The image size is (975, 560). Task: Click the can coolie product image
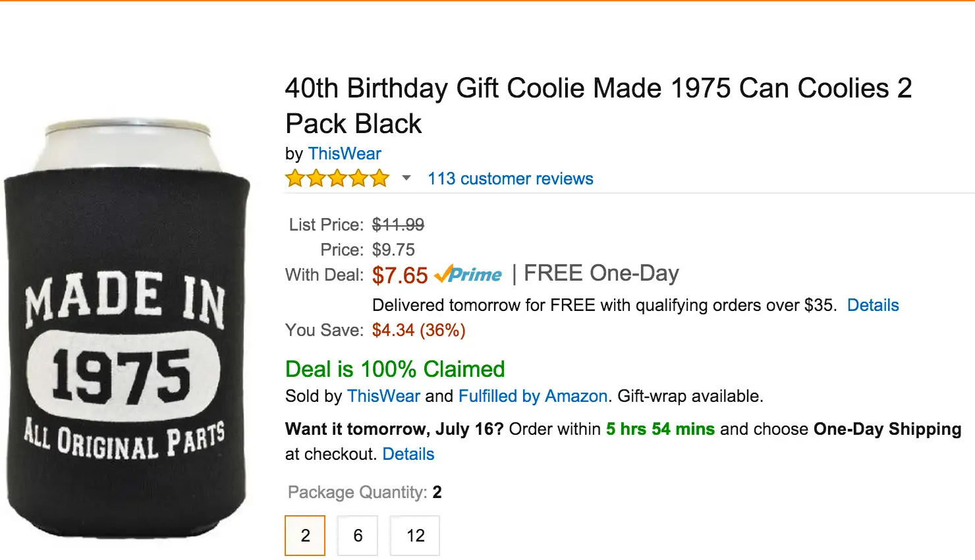click(x=126, y=329)
